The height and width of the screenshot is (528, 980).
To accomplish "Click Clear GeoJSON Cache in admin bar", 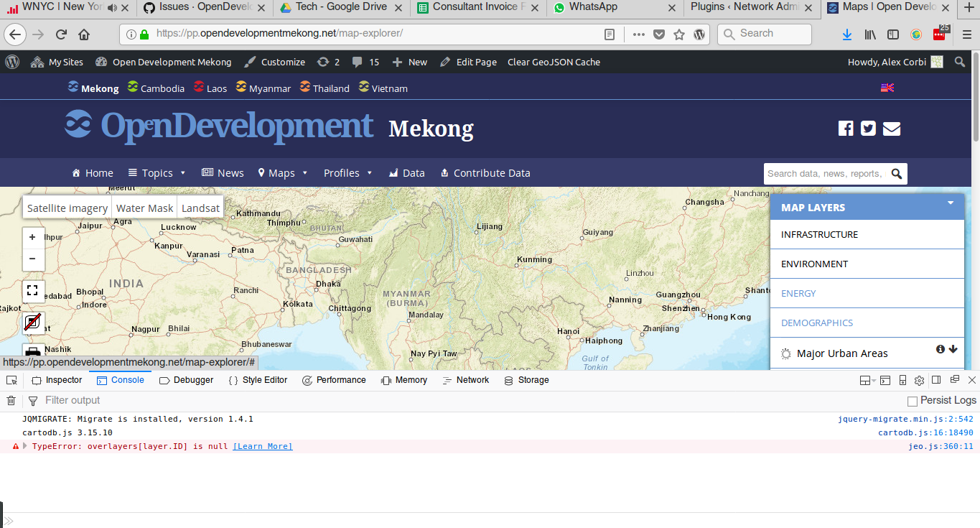I will pos(554,62).
